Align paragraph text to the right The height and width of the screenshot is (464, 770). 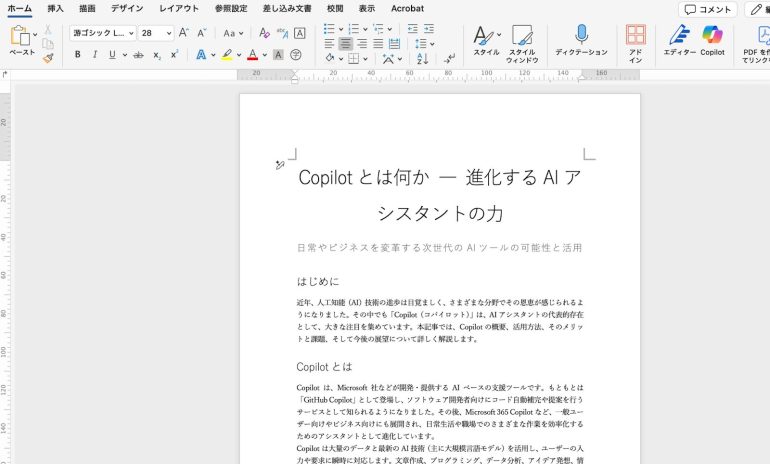[x=362, y=44]
